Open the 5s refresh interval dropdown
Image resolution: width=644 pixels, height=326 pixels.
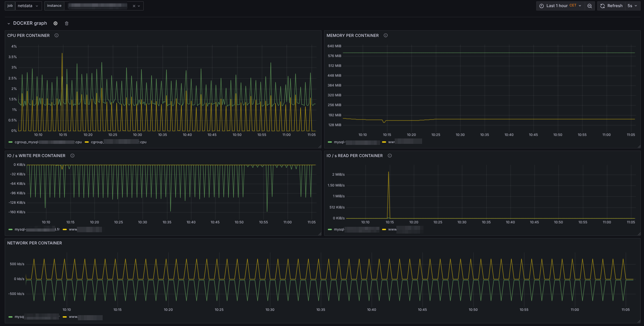(x=632, y=6)
